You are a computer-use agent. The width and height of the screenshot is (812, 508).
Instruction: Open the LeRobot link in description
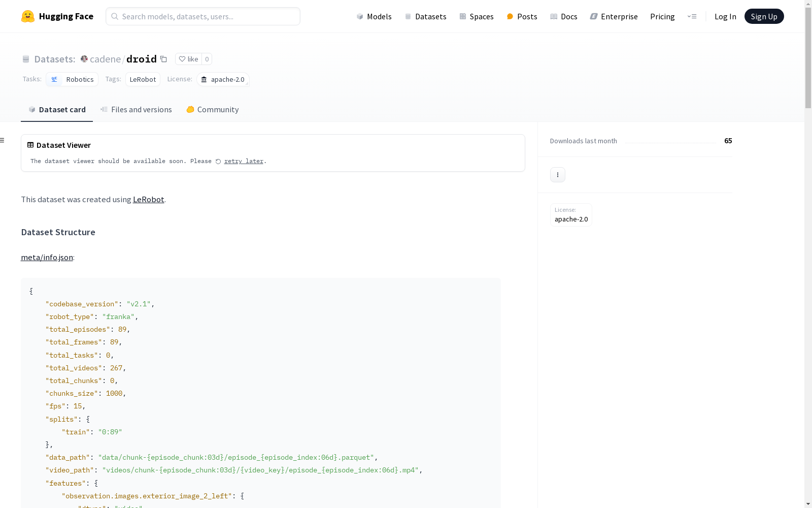coord(148,200)
